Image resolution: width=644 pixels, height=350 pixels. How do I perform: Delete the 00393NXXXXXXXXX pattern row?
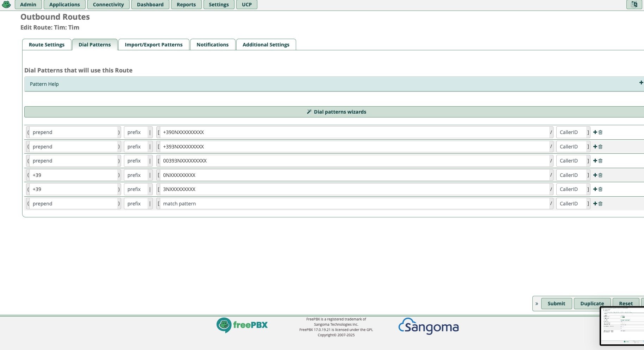(600, 161)
